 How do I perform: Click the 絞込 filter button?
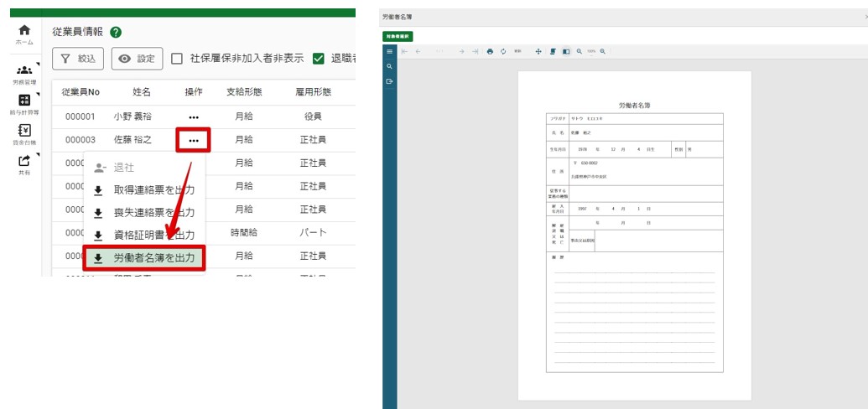[x=78, y=59]
